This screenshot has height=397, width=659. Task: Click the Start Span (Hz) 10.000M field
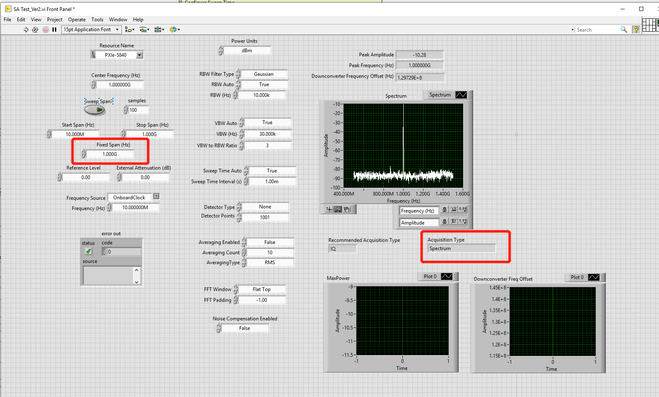click(75, 134)
